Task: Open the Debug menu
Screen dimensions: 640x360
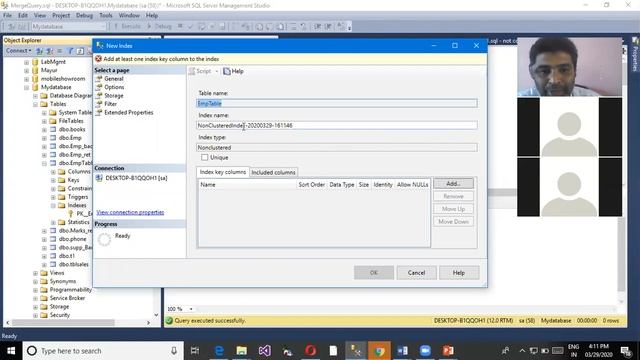Action: [84, 16]
